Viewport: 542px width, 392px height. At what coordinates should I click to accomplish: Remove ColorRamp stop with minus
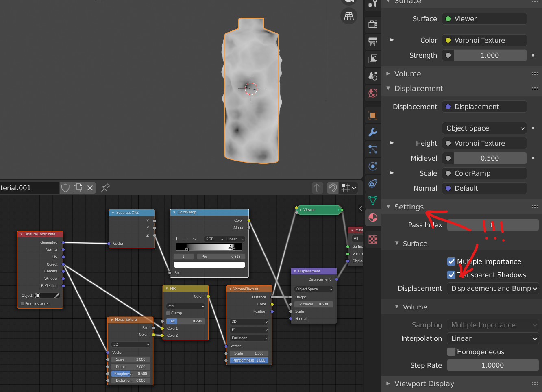[185, 239]
